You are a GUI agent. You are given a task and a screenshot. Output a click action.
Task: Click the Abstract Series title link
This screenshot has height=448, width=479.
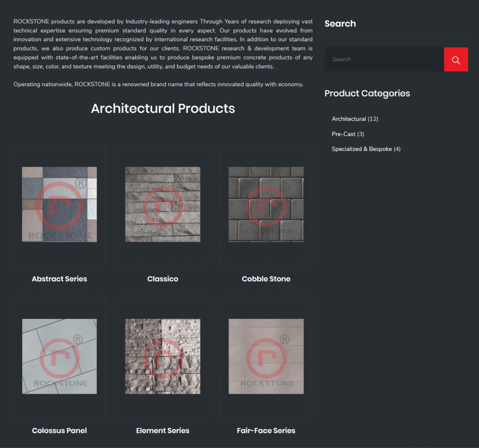pos(59,279)
